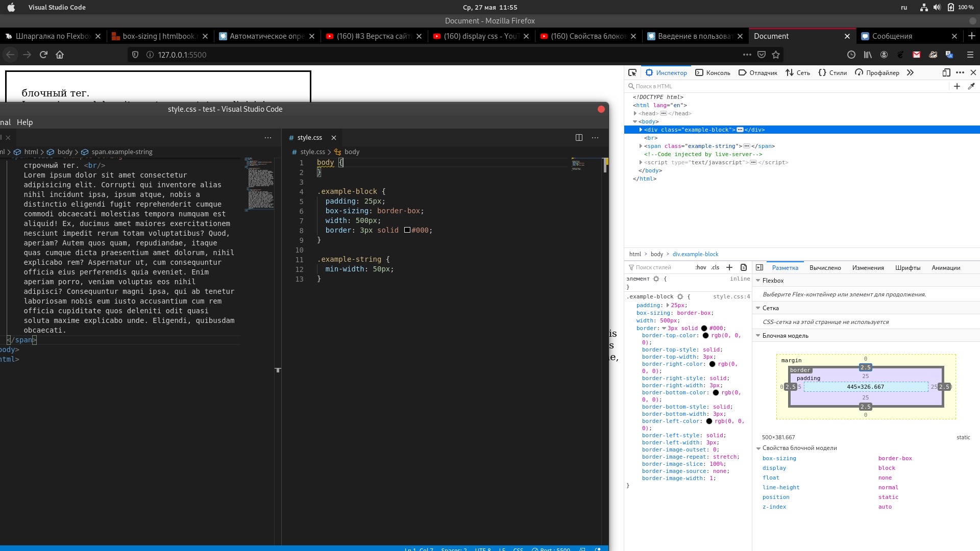Switch to the box-sizing htmlbook tab
Screen dimensions: 980x551
(x=160, y=36)
